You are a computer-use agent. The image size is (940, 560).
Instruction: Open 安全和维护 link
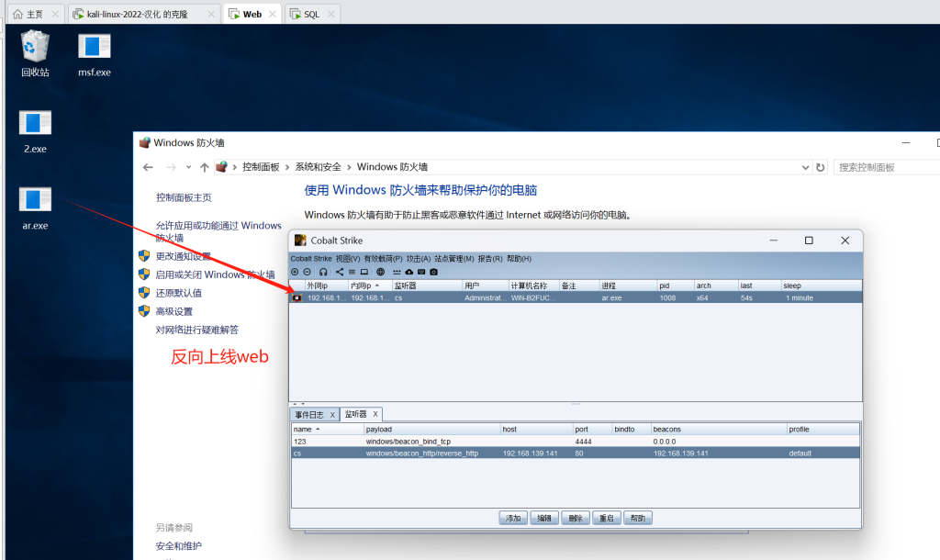179,546
